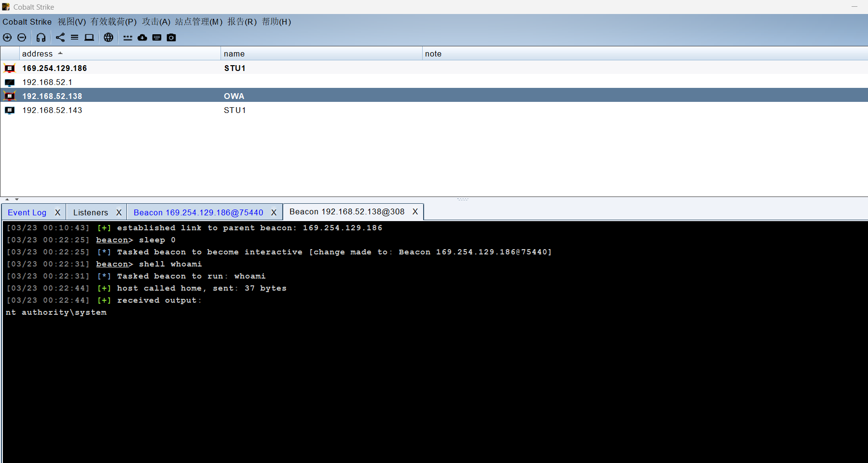
Task: Click the 'shell whoami' command line
Action: pyautogui.click(x=104, y=264)
